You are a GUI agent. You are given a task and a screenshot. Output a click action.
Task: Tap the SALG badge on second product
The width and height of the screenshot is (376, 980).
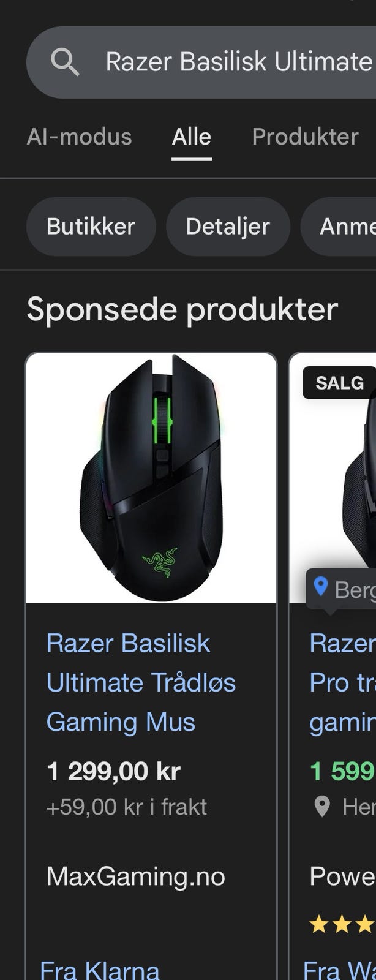(339, 383)
